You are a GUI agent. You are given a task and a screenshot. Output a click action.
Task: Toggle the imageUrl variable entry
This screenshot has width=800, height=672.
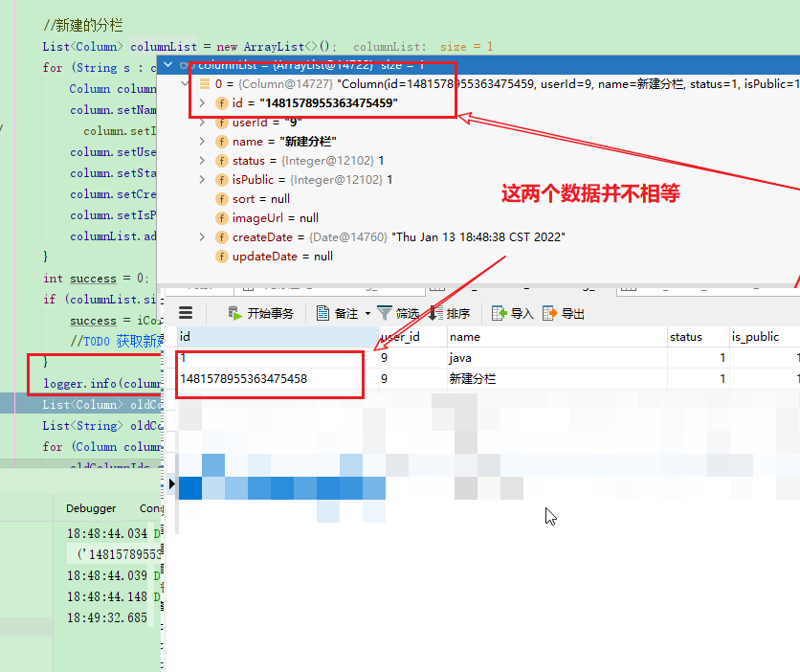coord(222,218)
